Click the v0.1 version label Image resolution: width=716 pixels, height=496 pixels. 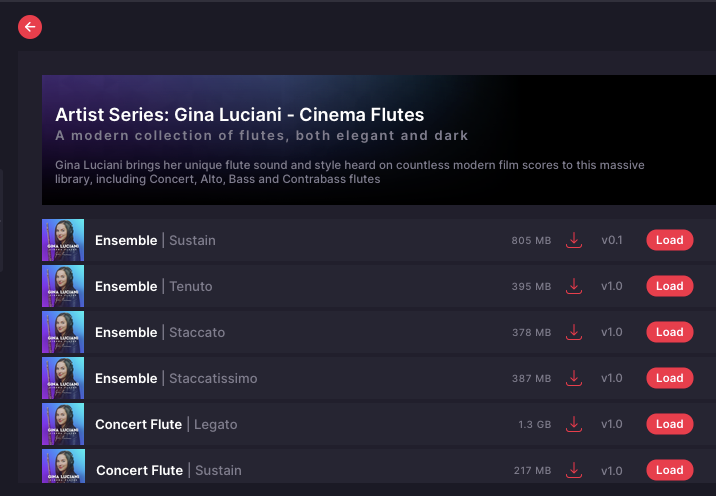coord(612,240)
